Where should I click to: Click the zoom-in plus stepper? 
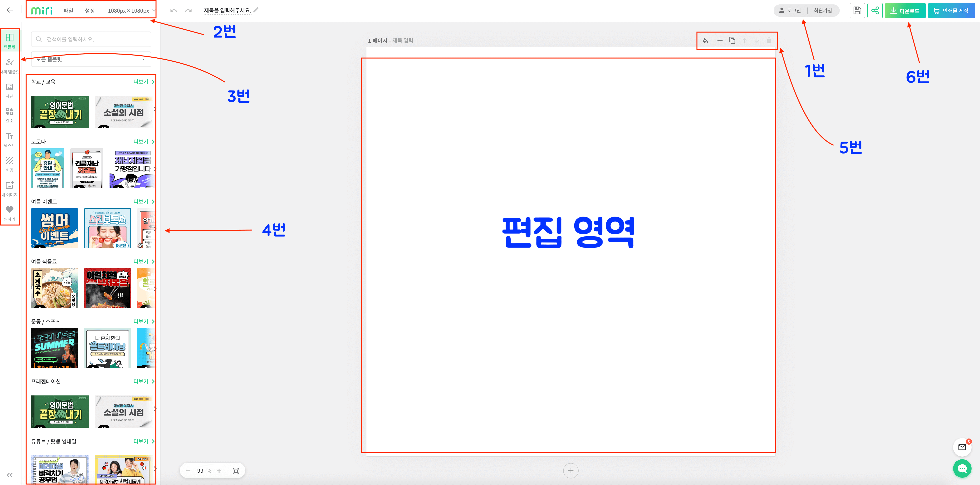(219, 471)
